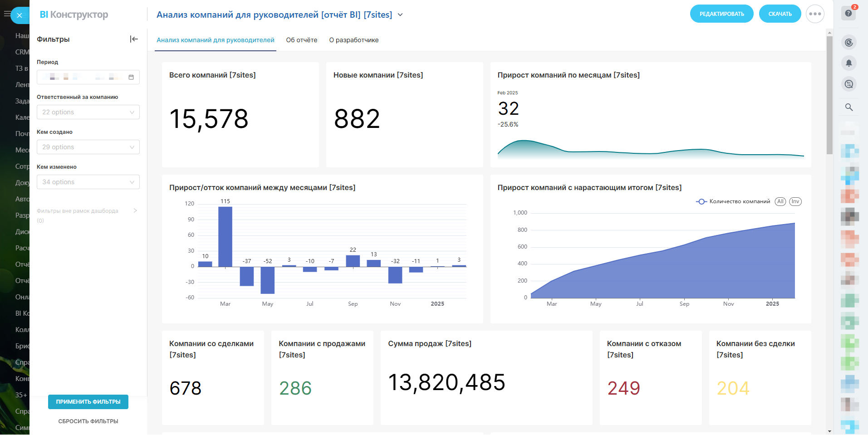The image size is (868, 435).
Task: Open the three-dots more options menu
Action: (x=815, y=14)
